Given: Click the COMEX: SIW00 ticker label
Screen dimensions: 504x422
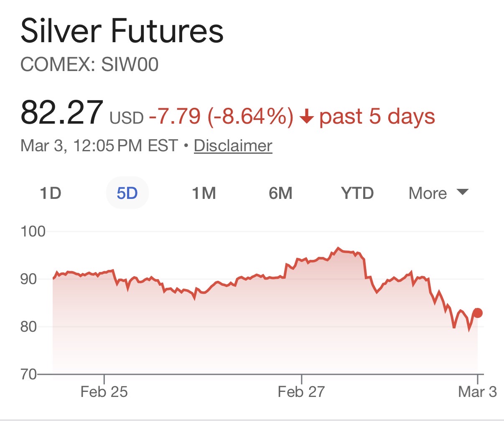Looking at the screenshot, I should [x=89, y=65].
